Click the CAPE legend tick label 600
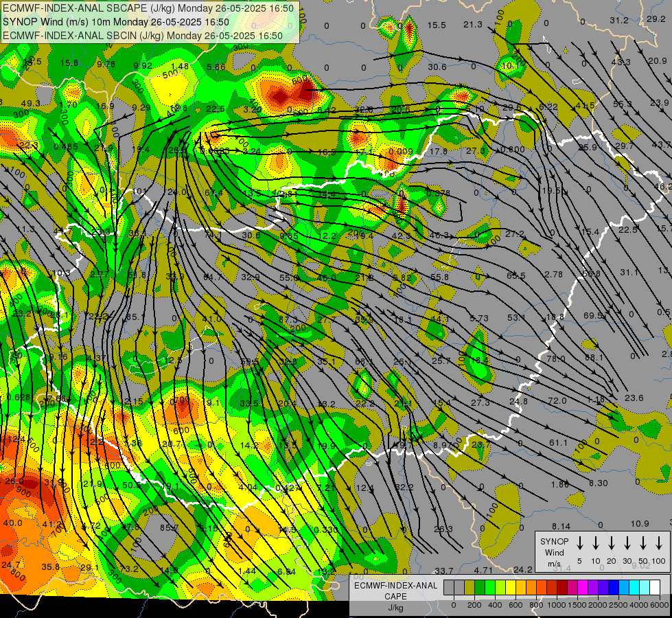This screenshot has height=618, width=672. 515,605
